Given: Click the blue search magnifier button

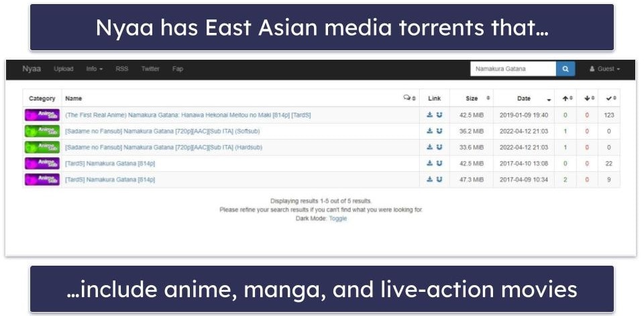Looking at the screenshot, I should tap(565, 69).
